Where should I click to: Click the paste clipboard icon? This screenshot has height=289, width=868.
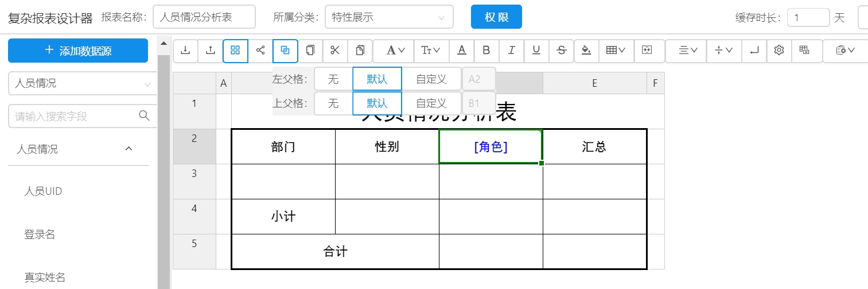point(360,51)
